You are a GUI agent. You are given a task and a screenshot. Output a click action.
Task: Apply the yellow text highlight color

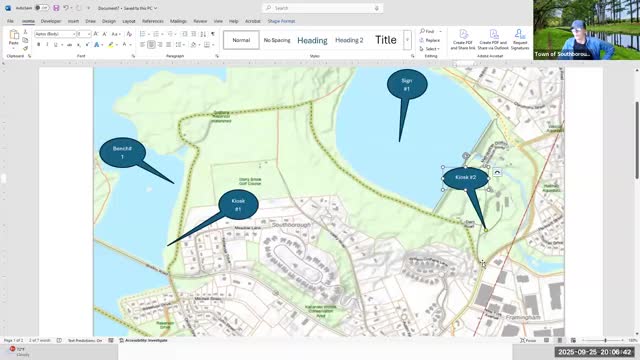(x=110, y=44)
